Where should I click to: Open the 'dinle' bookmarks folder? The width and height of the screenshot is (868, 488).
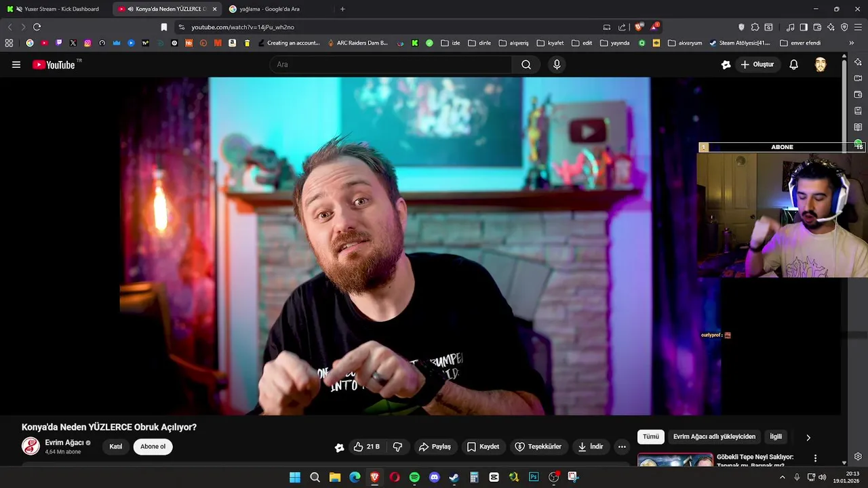click(479, 43)
